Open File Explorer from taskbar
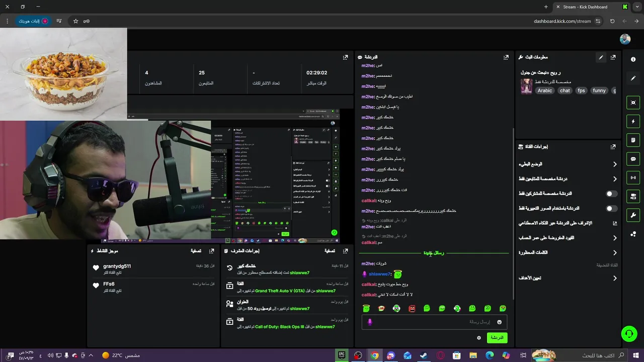644x362 pixels. (473, 355)
